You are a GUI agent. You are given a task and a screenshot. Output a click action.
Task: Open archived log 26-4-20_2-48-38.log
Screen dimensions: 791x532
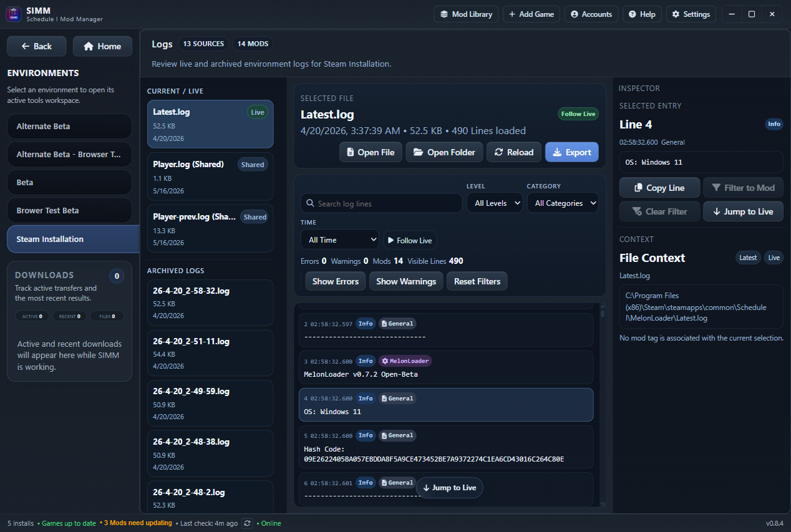(x=210, y=453)
